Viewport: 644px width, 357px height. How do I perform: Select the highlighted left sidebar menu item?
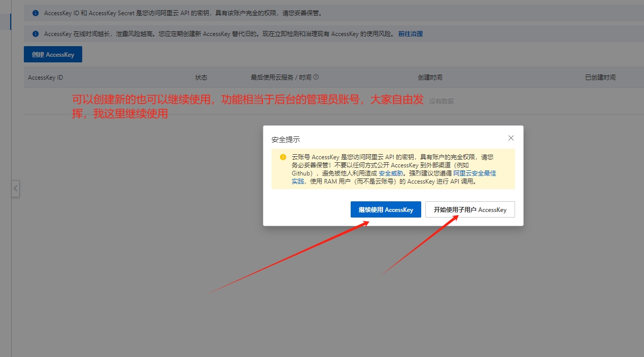point(5,22)
